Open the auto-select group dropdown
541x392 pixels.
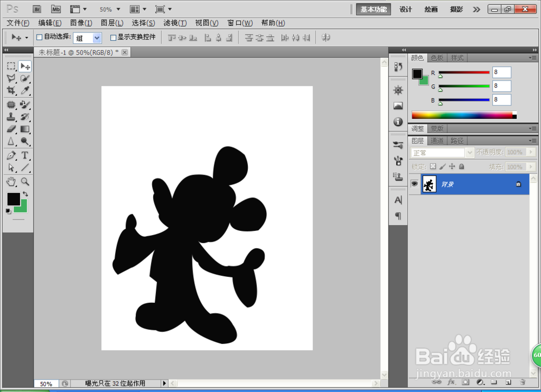click(x=97, y=38)
